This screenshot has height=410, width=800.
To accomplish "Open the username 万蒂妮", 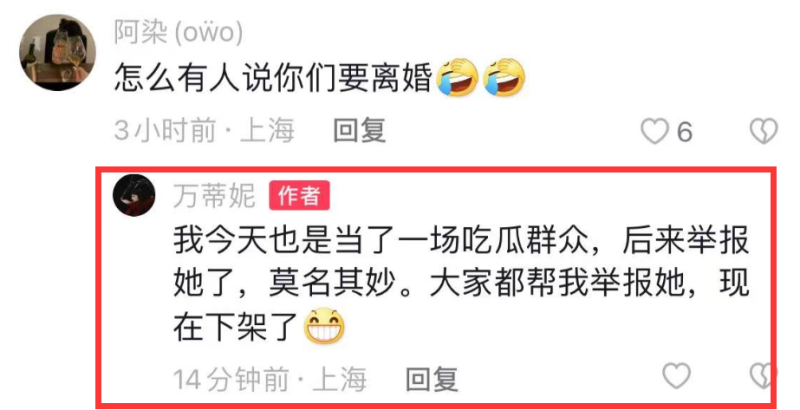I will tap(214, 196).
